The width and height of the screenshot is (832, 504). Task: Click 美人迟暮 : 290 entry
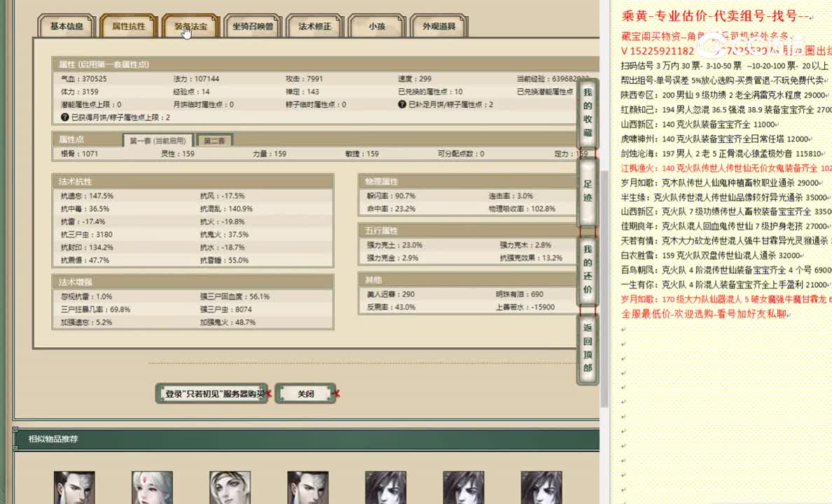pos(391,294)
